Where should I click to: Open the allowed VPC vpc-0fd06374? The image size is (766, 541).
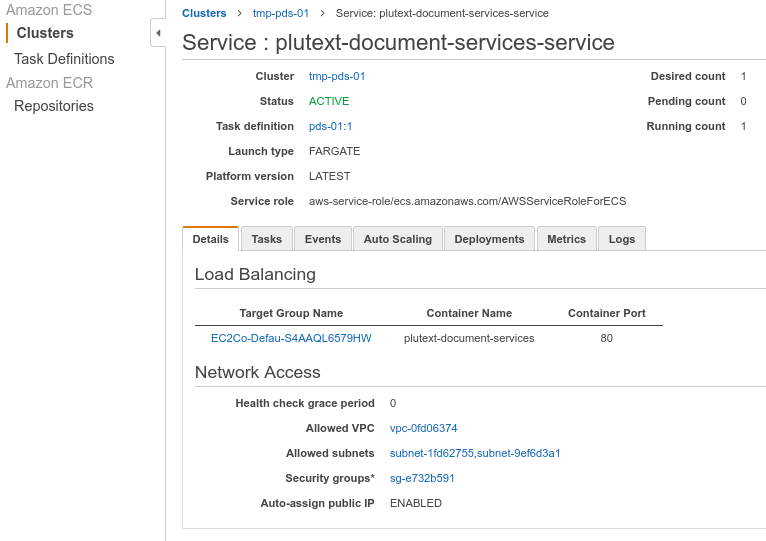(423, 428)
